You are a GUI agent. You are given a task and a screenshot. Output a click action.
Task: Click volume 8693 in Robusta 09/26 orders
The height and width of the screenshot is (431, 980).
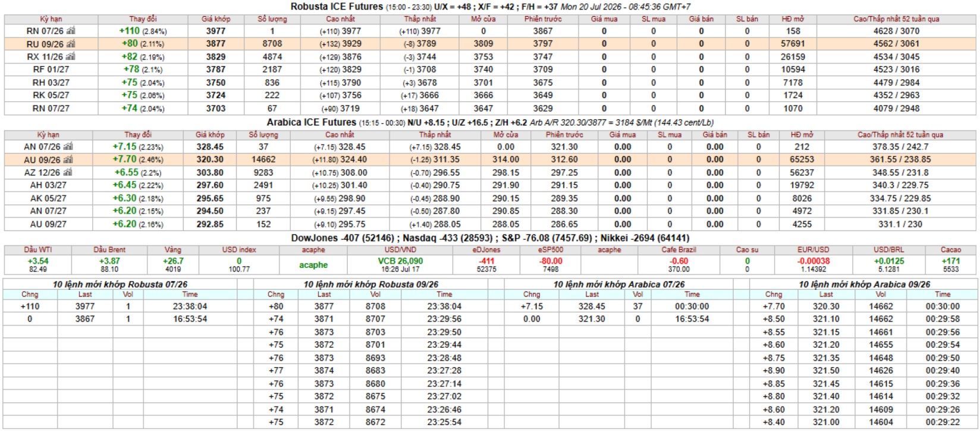375,358
